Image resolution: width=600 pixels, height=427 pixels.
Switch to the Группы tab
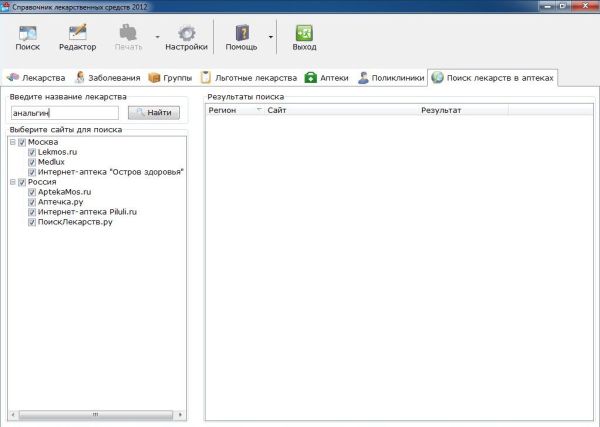pos(170,78)
